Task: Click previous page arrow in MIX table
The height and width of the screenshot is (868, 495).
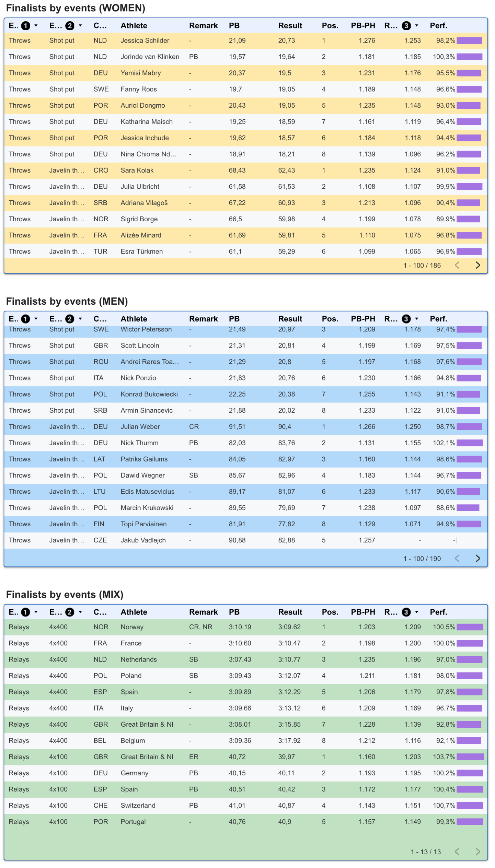Action: pyautogui.click(x=457, y=852)
